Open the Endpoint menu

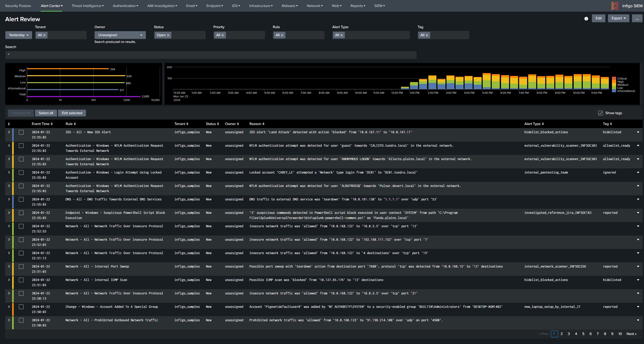pos(215,6)
